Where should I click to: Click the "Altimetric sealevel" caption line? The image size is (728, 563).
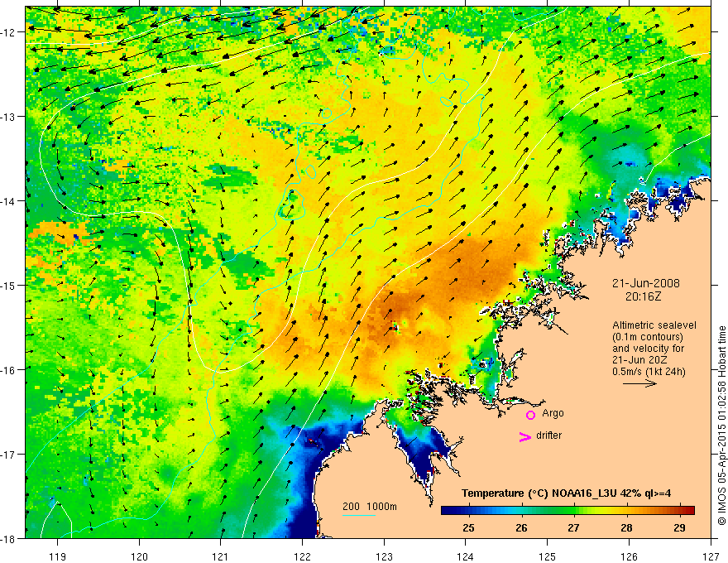[654, 325]
